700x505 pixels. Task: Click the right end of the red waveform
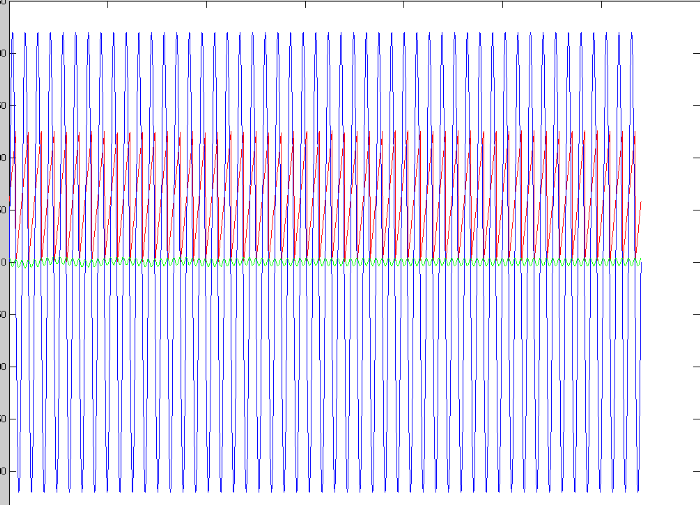pyautogui.click(x=640, y=202)
